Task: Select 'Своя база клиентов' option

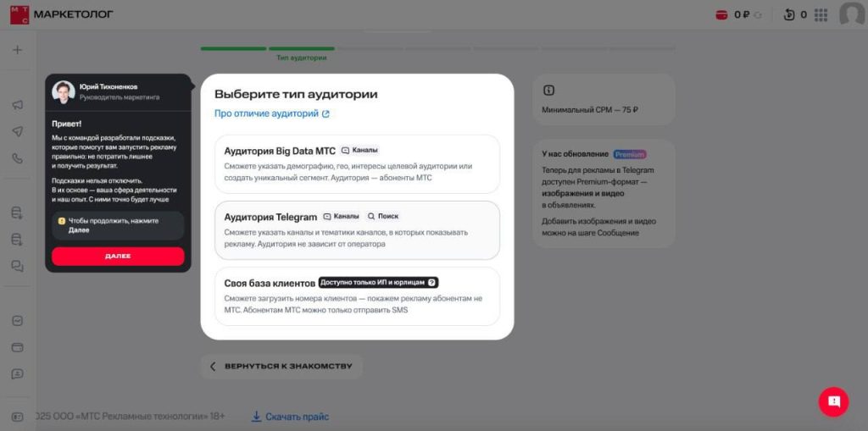Action: pos(357,296)
